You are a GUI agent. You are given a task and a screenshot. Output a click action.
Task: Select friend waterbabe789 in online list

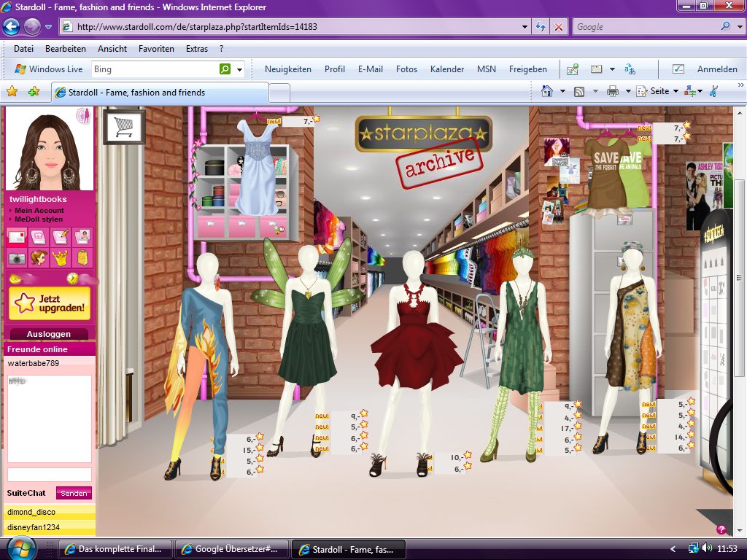(x=34, y=363)
